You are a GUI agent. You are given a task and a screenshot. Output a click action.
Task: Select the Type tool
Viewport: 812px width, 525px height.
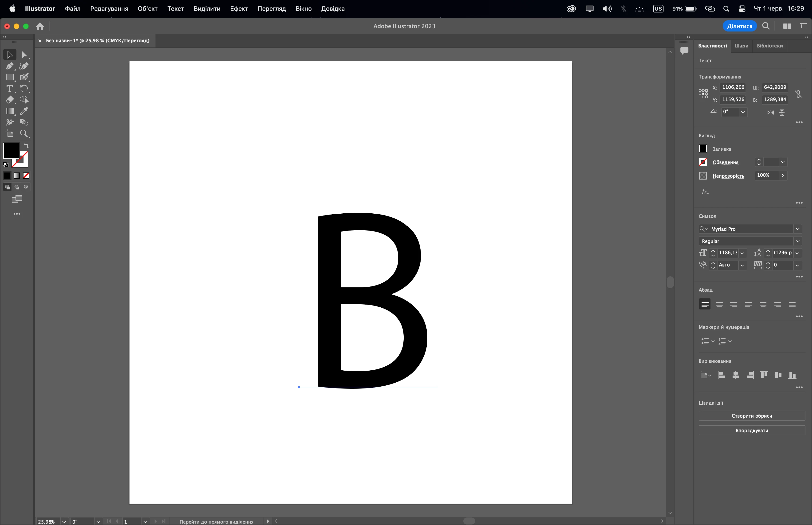pos(10,88)
